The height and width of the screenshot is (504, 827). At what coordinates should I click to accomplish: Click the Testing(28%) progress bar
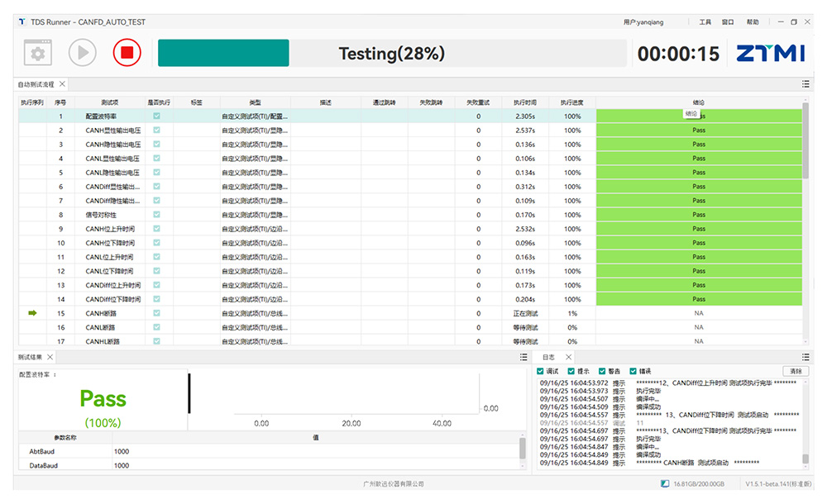[392, 53]
